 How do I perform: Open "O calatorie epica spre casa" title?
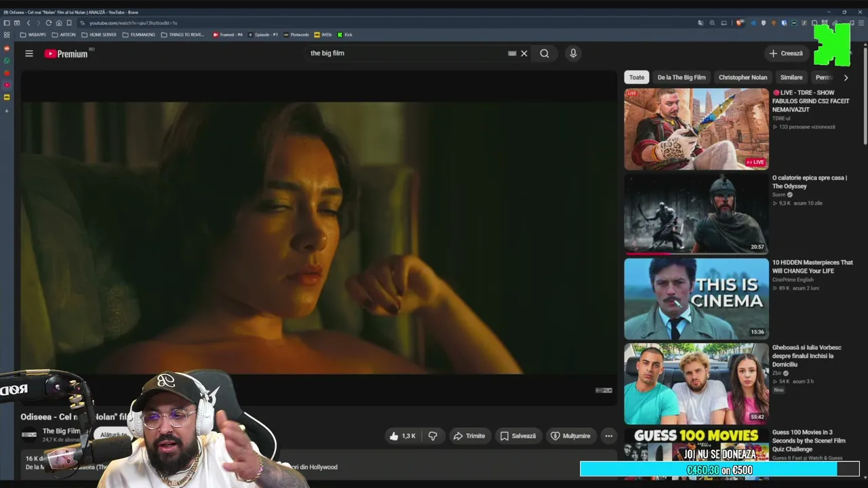pos(810,182)
